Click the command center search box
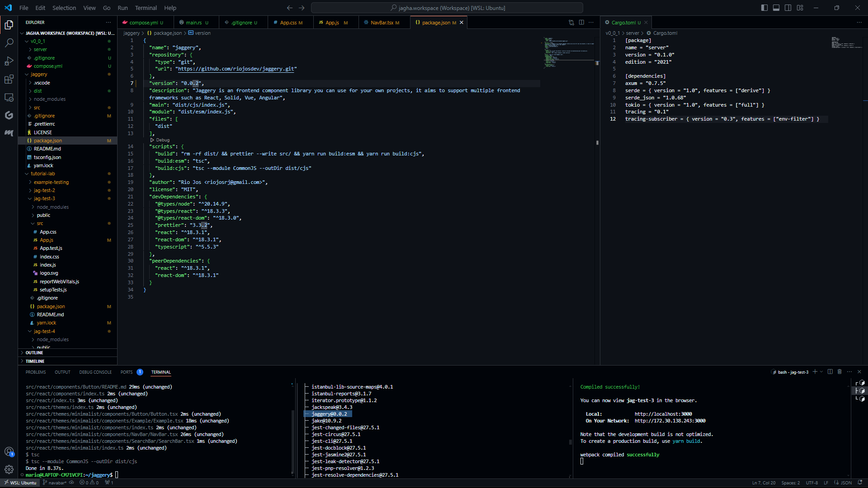 (447, 8)
